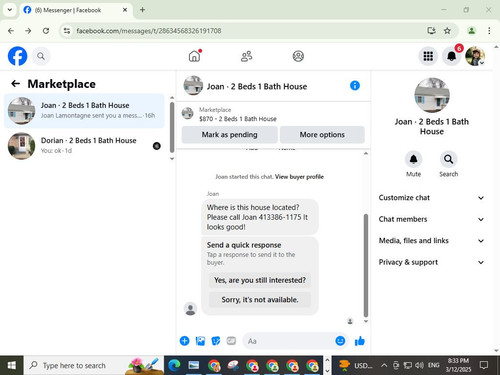Expand Privacy & support section

(x=431, y=262)
